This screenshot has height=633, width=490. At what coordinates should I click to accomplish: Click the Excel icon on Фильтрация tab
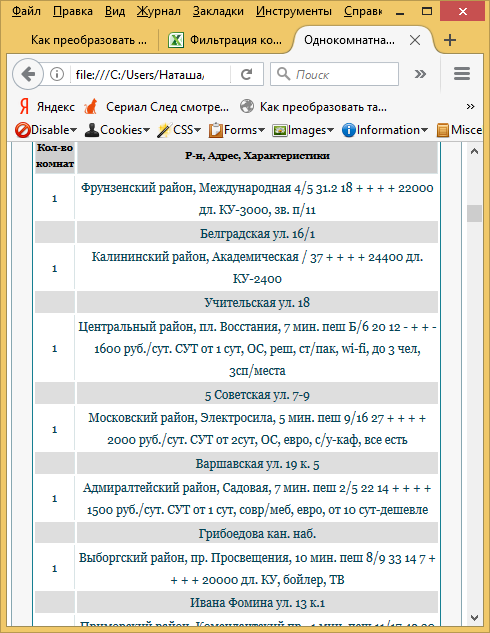[x=176, y=40]
